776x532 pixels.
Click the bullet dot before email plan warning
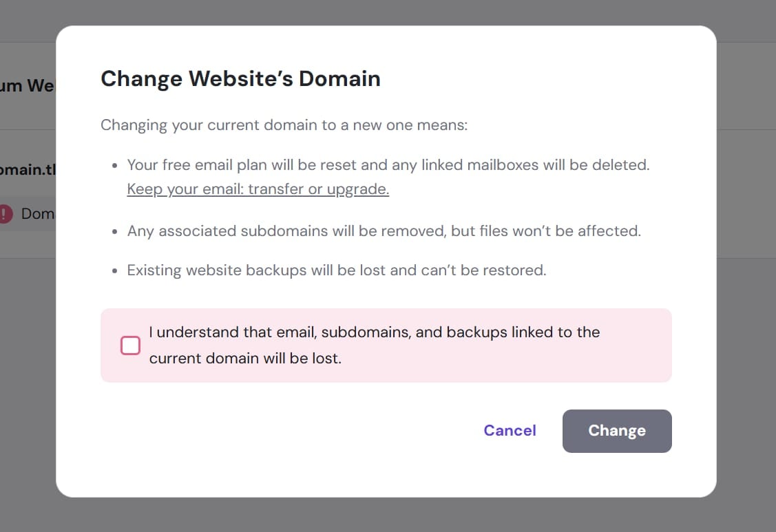[x=114, y=166]
